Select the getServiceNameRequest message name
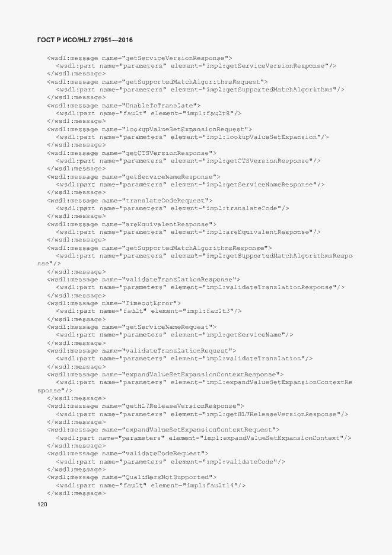Screen dimensions: 392x555 tap(167, 326)
